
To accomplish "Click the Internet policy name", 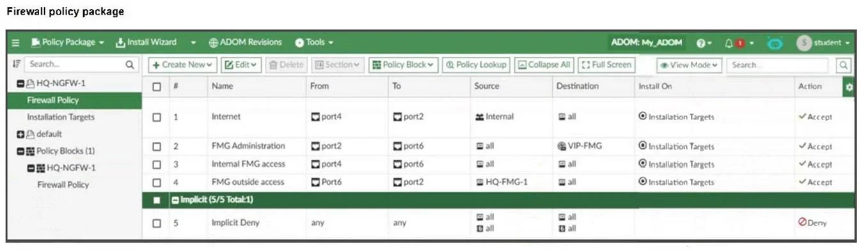I will coord(226,117).
